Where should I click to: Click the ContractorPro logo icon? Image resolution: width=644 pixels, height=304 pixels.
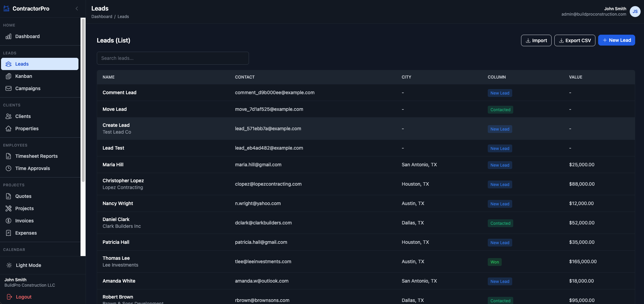[6, 9]
